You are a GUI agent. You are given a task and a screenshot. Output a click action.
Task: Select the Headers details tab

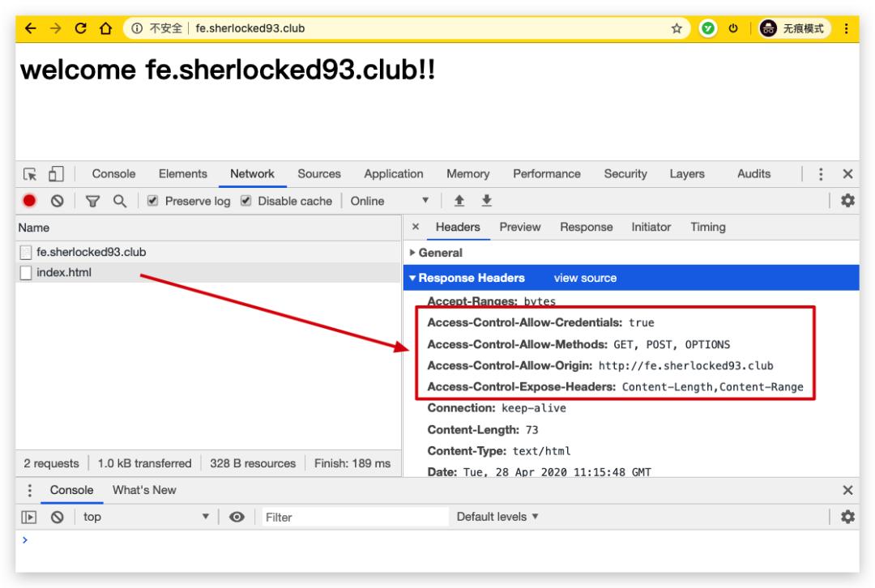[458, 227]
